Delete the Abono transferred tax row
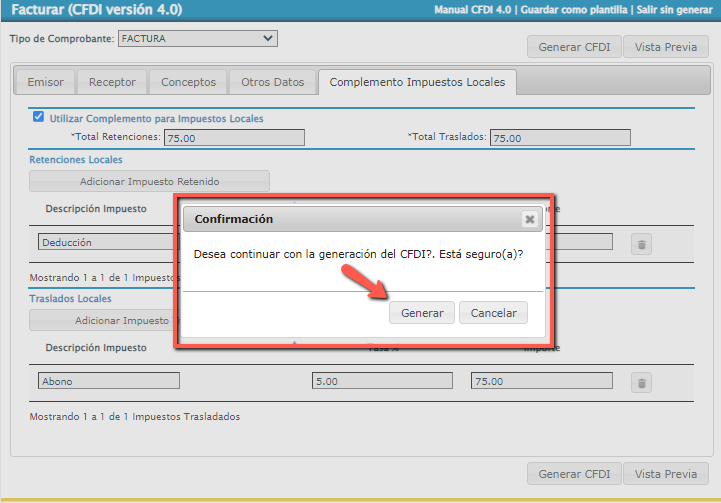 pos(642,382)
